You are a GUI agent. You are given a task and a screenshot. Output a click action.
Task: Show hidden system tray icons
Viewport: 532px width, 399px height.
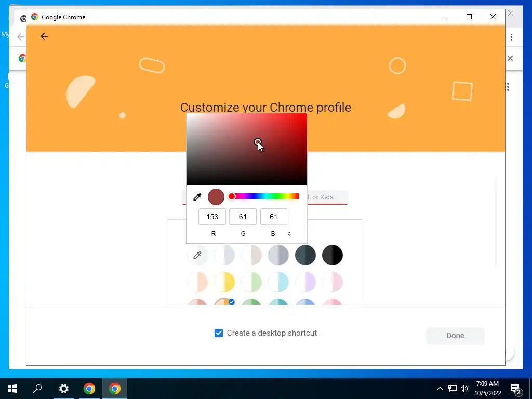[x=440, y=389]
